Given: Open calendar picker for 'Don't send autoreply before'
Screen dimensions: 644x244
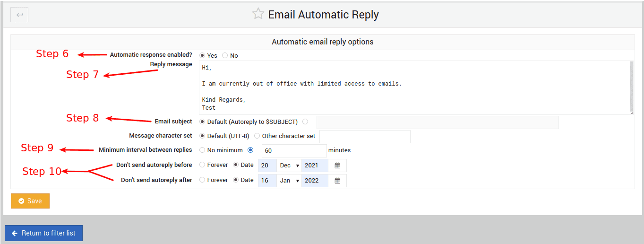Looking at the screenshot, I should [x=337, y=166].
